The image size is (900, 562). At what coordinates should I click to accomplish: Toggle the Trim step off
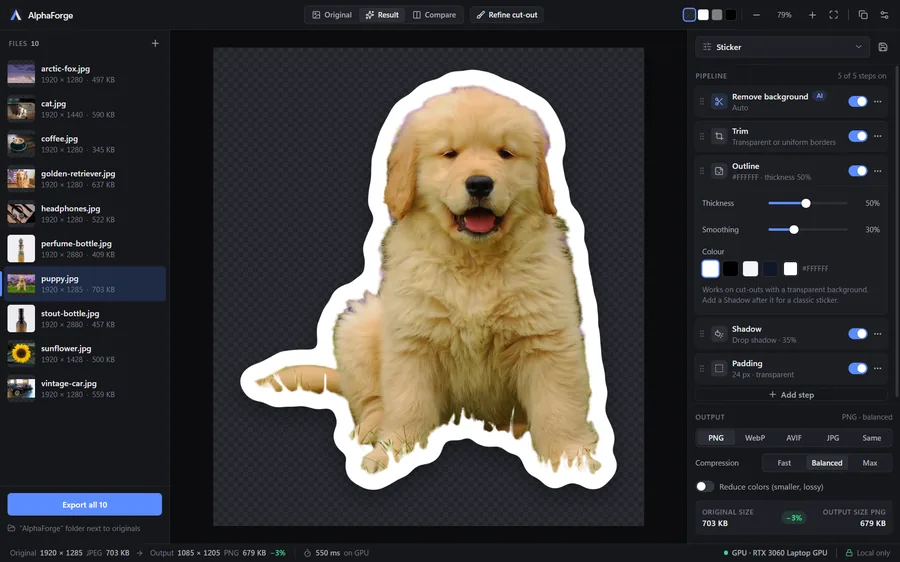pyautogui.click(x=858, y=136)
